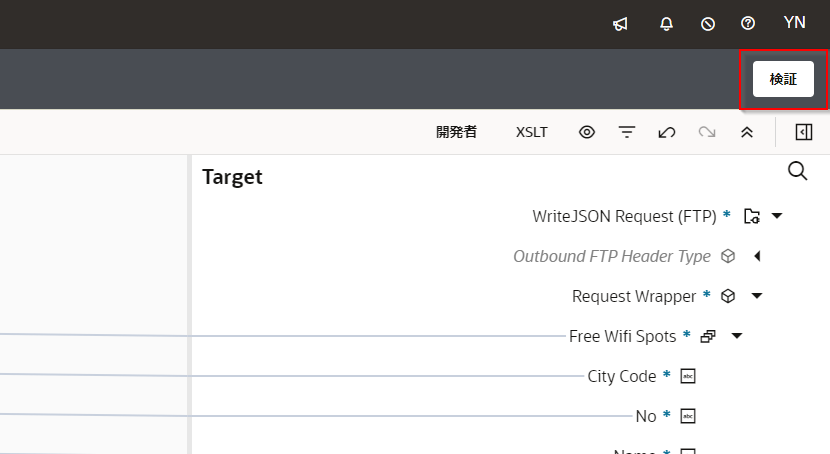The height and width of the screenshot is (454, 830).
Task: Toggle the eye view options icon
Action: [587, 132]
